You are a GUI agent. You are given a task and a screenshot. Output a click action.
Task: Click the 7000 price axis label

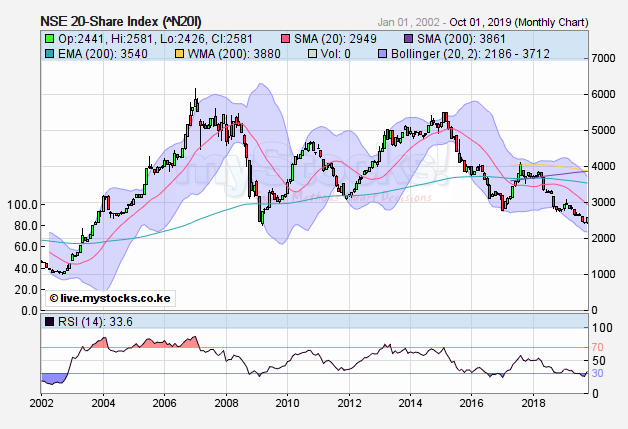(x=604, y=59)
